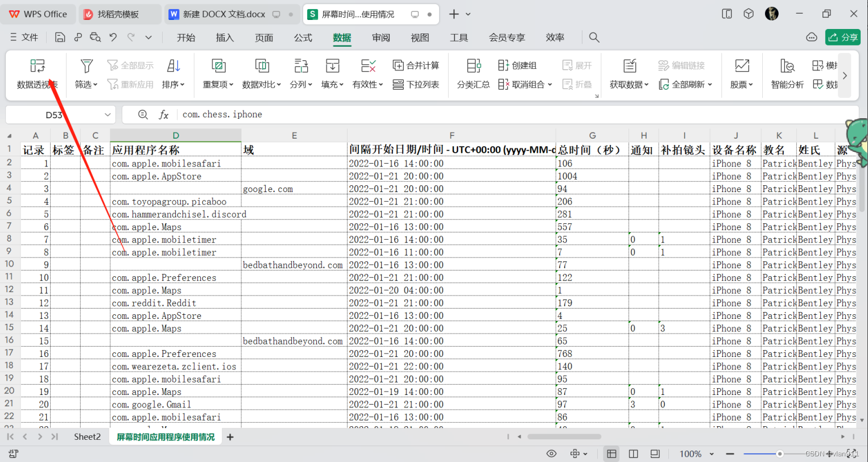
Task: Switch to the Formulas (公式) ribbon tab
Action: point(303,38)
